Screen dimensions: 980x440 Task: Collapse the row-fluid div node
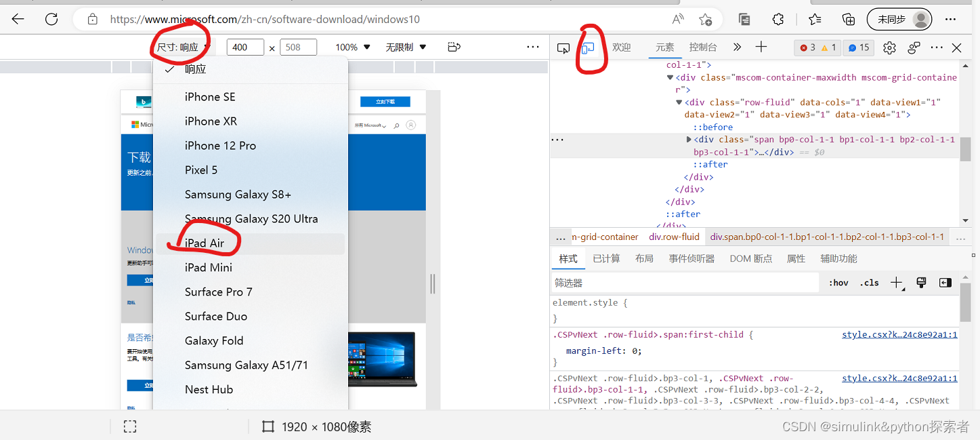coord(679,102)
